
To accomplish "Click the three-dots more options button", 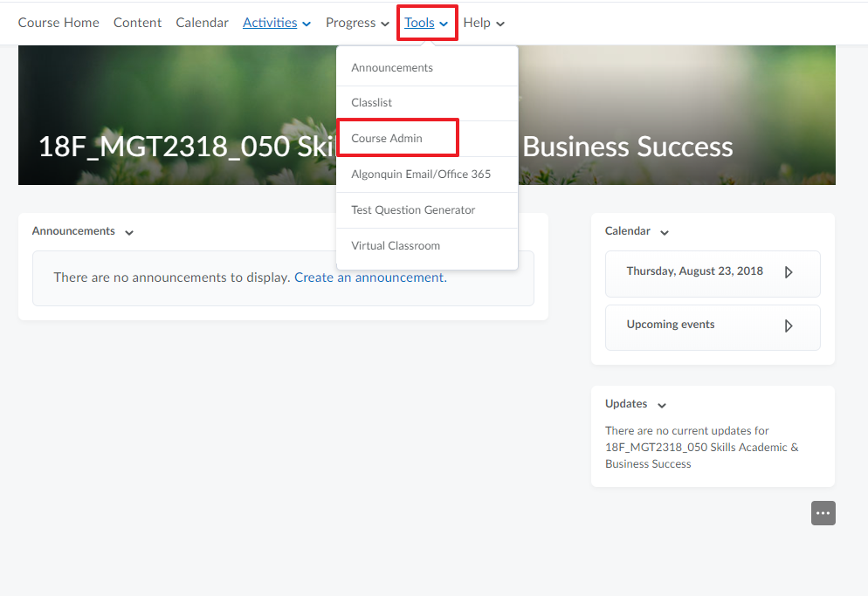I will [823, 513].
